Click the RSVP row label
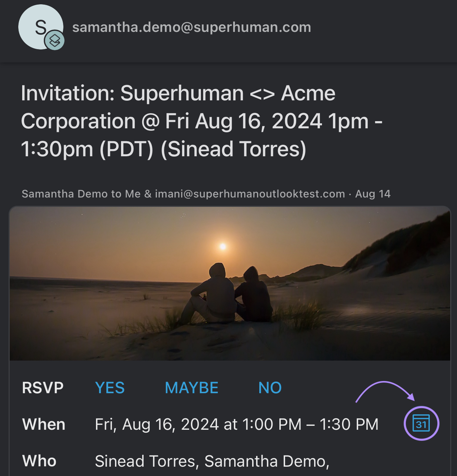The width and height of the screenshot is (457, 476). pos(43,388)
